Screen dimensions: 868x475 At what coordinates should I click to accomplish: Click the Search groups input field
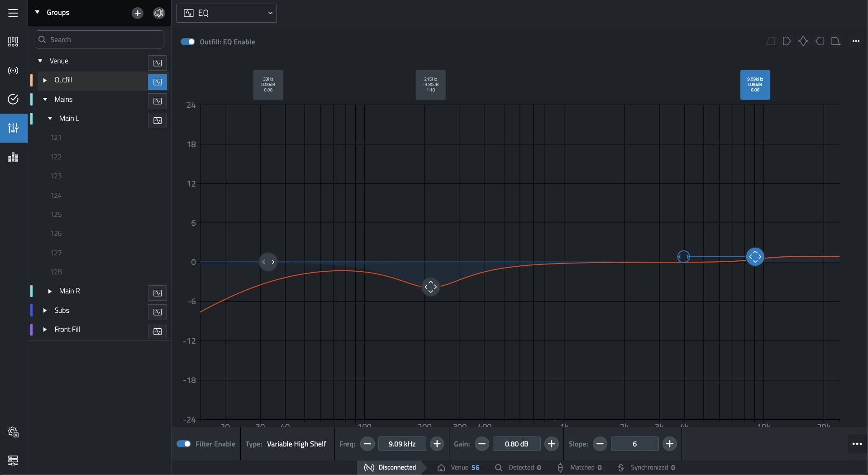click(100, 39)
